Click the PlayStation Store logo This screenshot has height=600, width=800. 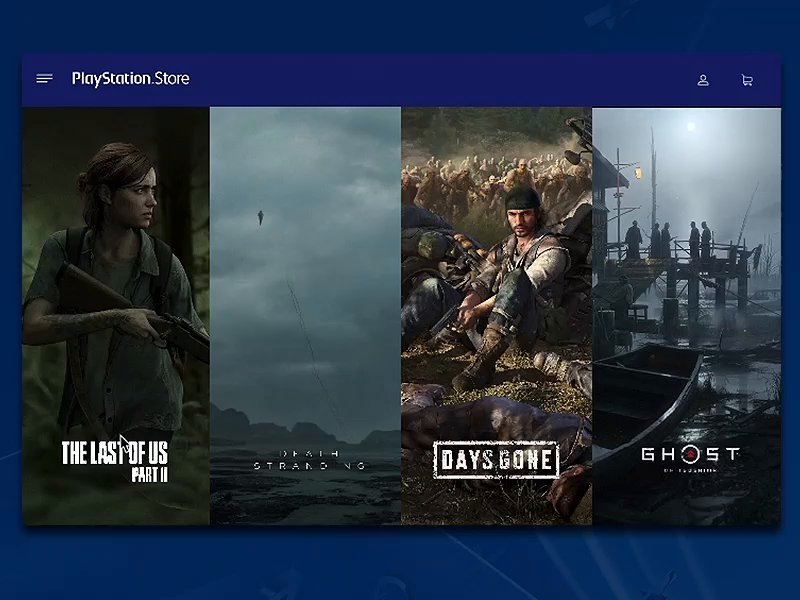(x=131, y=79)
